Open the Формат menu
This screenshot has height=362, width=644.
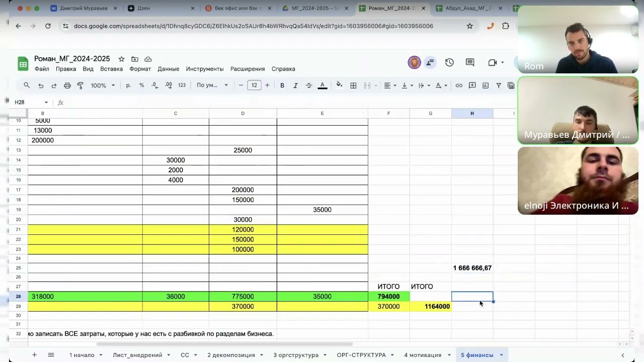pos(140,69)
